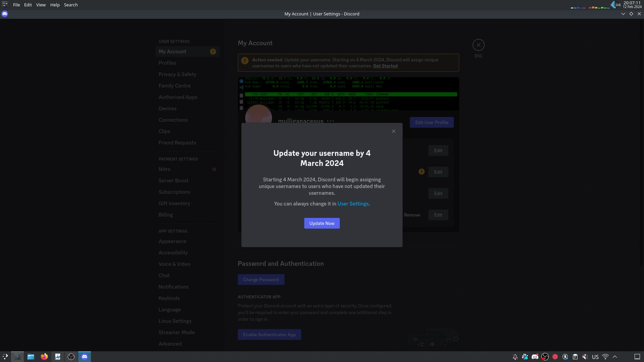Open the three-dots menu beside the username

(330, 121)
